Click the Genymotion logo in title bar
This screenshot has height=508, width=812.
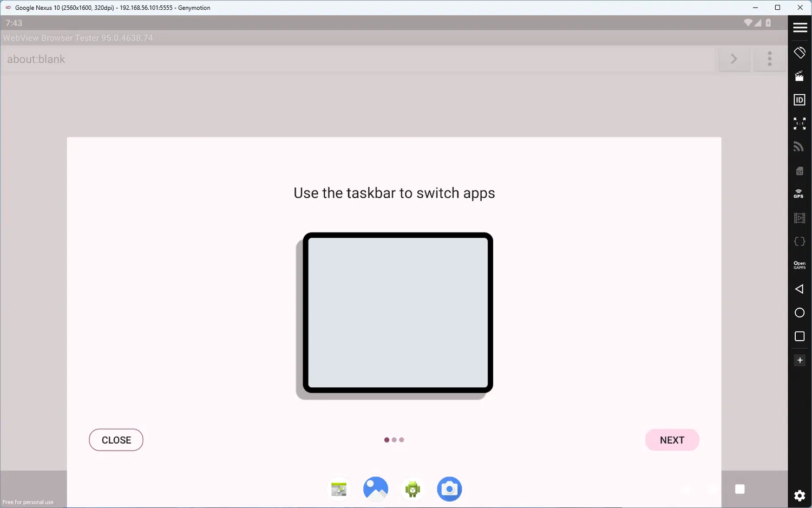tap(8, 8)
